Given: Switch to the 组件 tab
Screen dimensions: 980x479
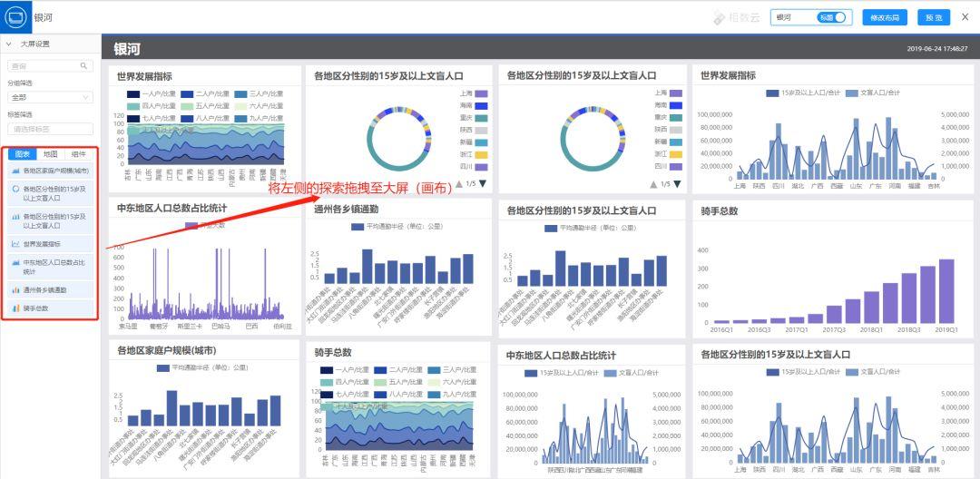Looking at the screenshot, I should point(78,154).
